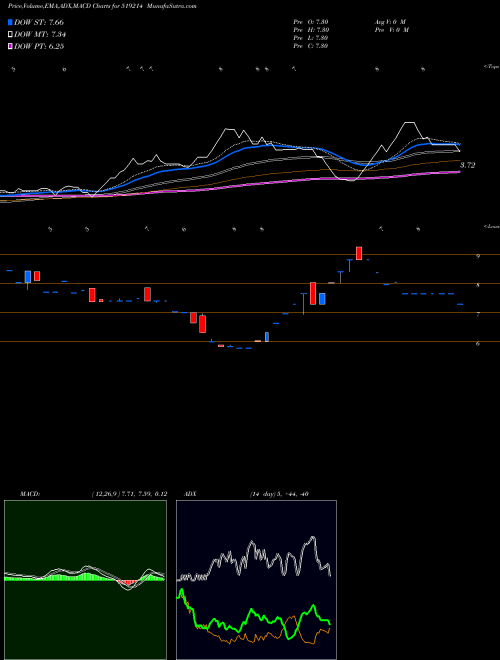Click the magenta DOW PT legend swatch
The width and height of the screenshot is (500, 660).
pos(11,46)
